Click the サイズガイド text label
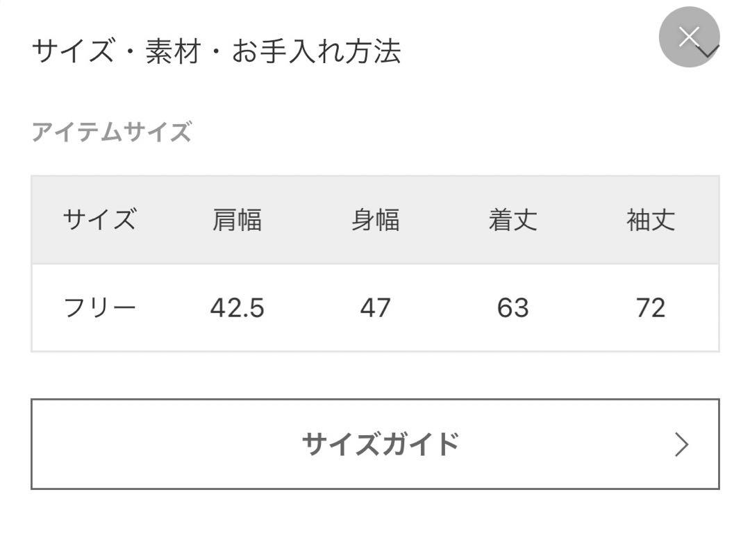Screen dimensions: 750x560 [381, 444]
